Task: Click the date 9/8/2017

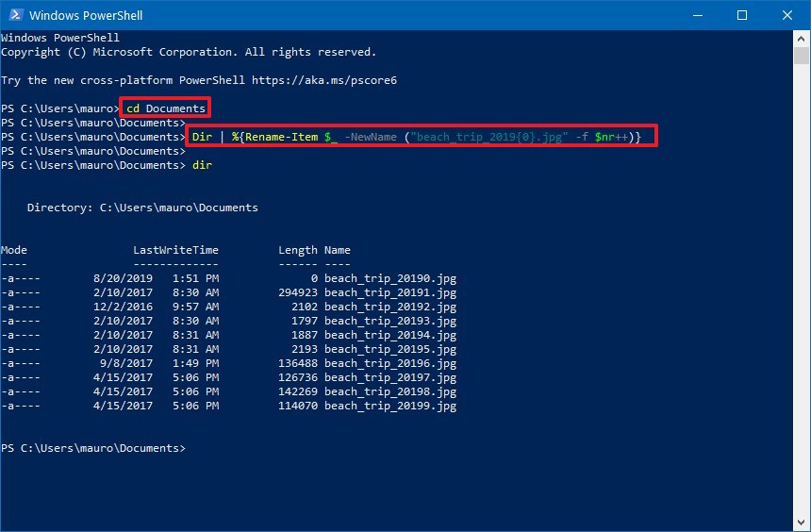Action: tap(126, 363)
